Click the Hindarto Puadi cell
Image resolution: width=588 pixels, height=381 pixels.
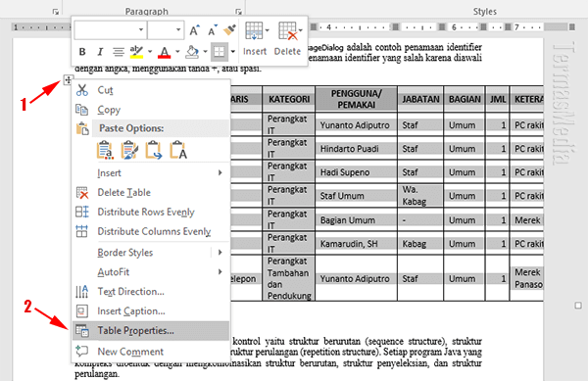pos(357,149)
